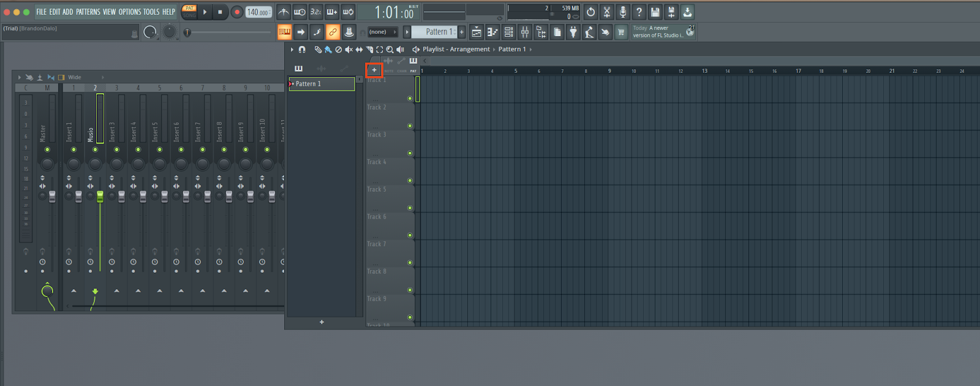Click the 140.000 tempo field

pos(258,12)
